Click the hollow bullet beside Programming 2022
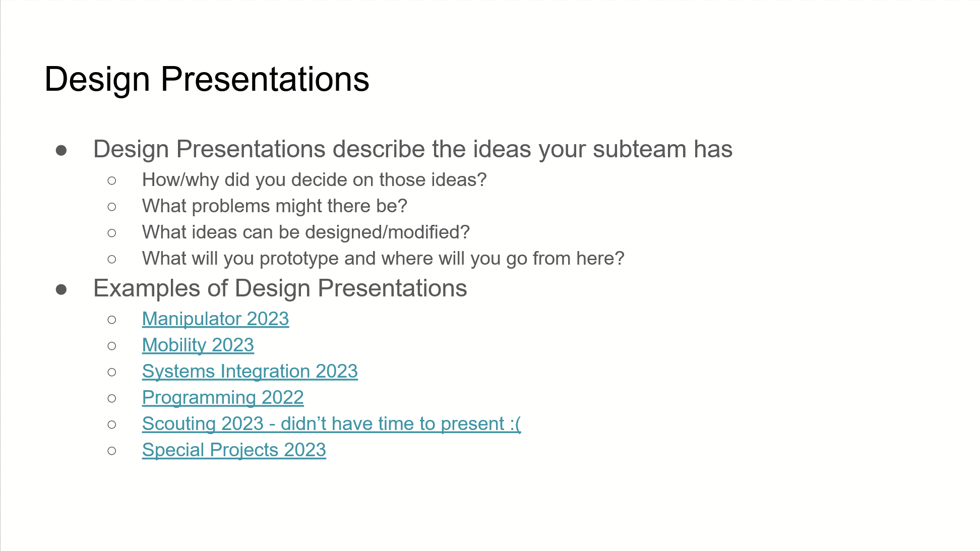The height and width of the screenshot is (551, 980). click(x=112, y=398)
